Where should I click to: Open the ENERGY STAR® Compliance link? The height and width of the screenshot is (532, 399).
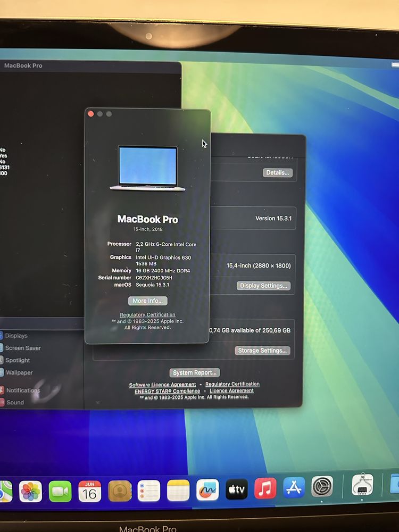pyautogui.click(x=167, y=391)
